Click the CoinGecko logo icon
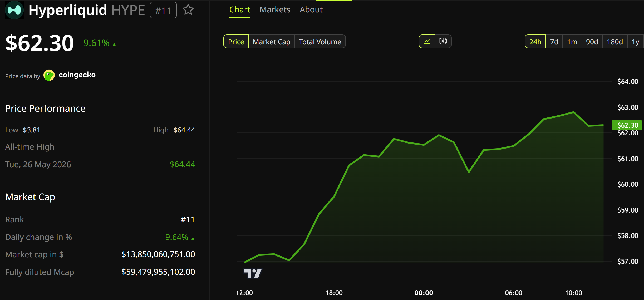The image size is (644, 300). pos(49,75)
